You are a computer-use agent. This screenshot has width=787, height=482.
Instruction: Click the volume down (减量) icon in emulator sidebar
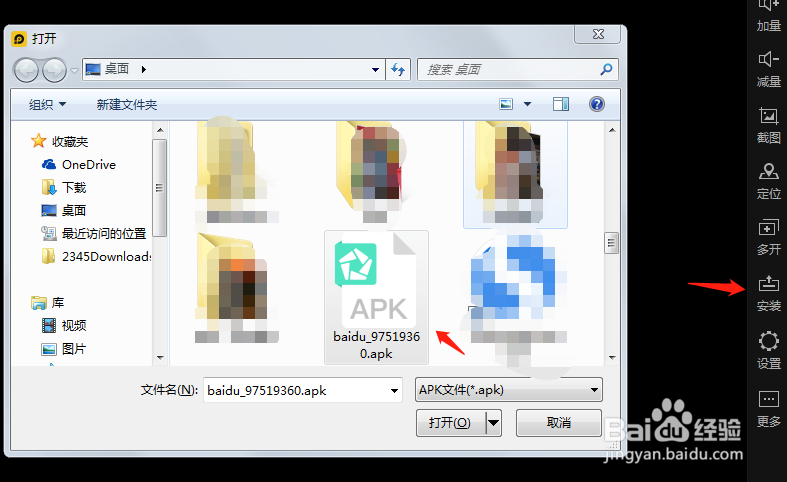(x=768, y=59)
